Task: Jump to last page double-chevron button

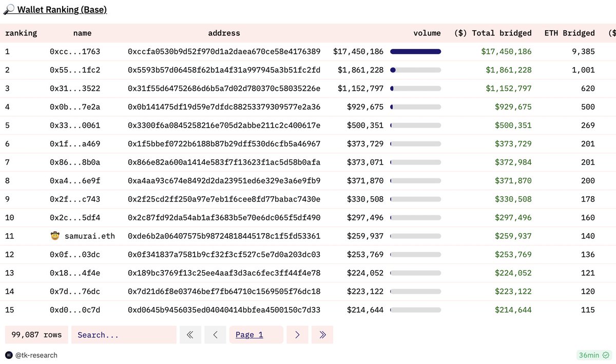Action: [x=322, y=335]
